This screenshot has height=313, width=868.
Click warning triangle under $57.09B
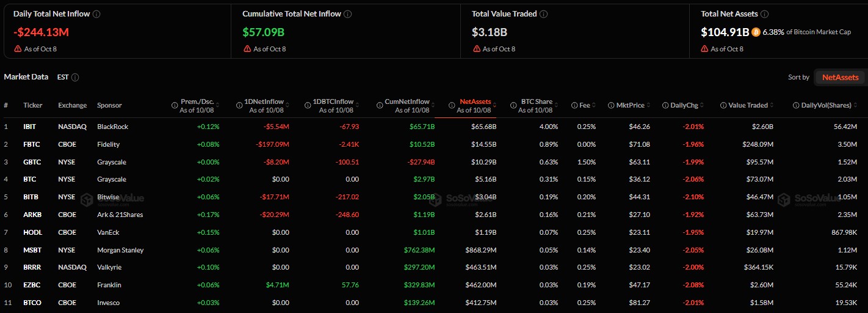pyautogui.click(x=247, y=48)
